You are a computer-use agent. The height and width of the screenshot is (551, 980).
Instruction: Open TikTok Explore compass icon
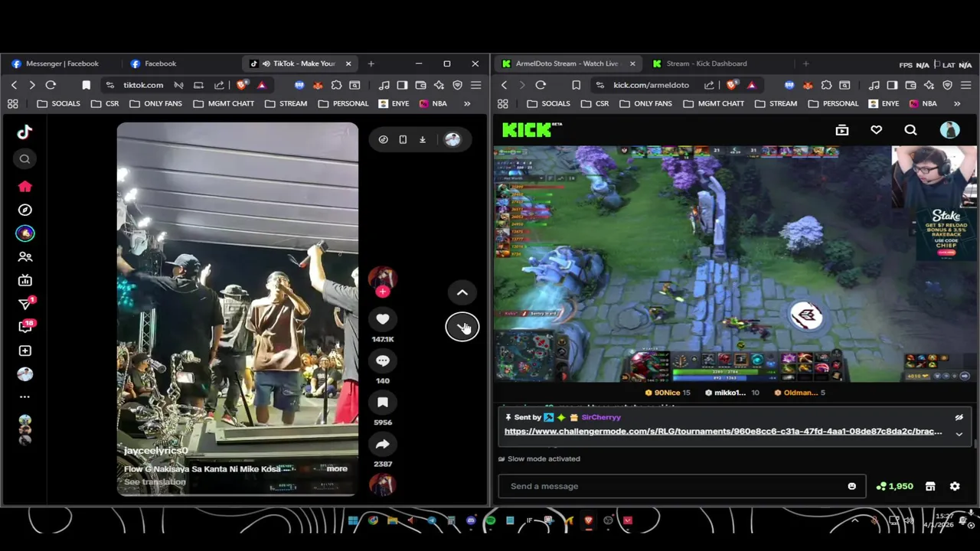point(24,210)
